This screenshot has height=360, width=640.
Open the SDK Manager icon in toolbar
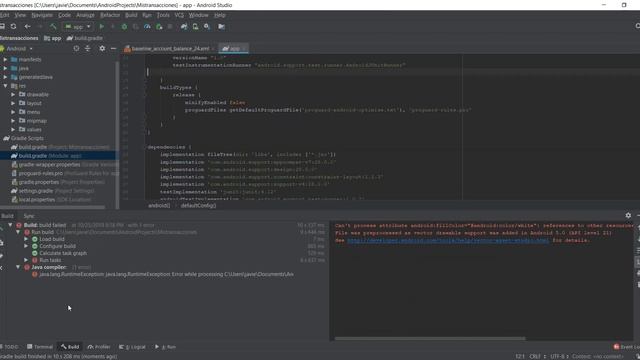tap(207, 27)
